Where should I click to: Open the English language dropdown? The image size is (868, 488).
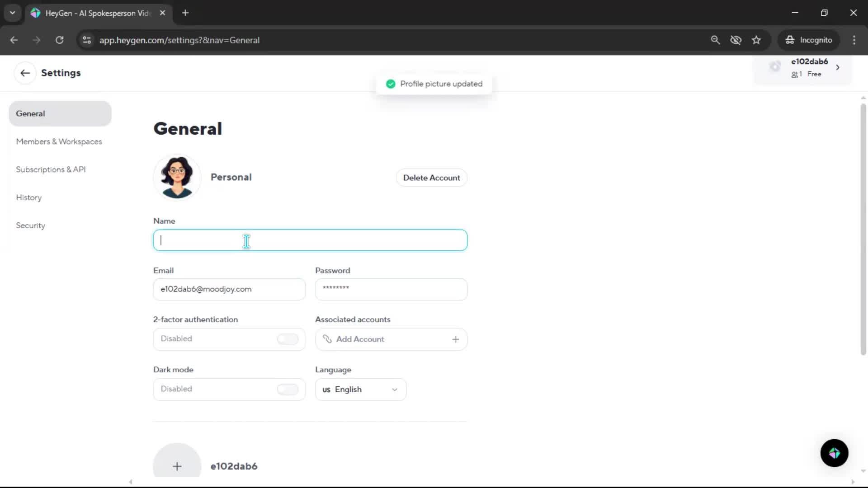pyautogui.click(x=360, y=389)
